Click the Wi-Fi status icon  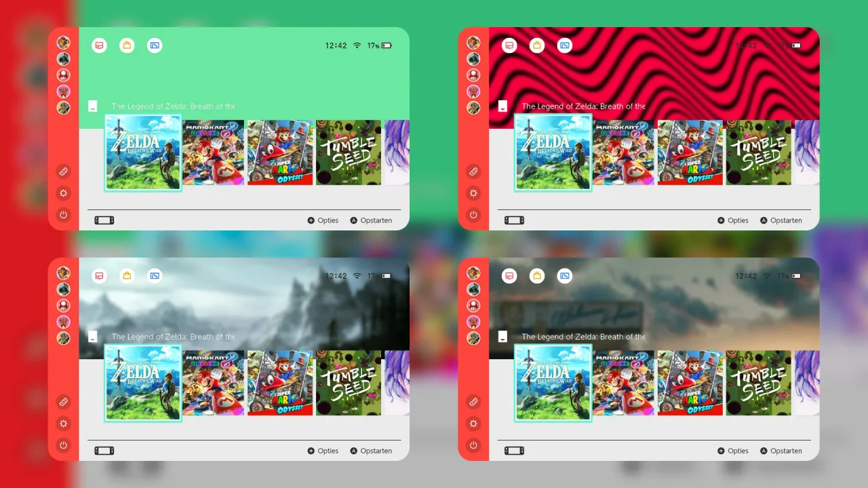(x=357, y=45)
